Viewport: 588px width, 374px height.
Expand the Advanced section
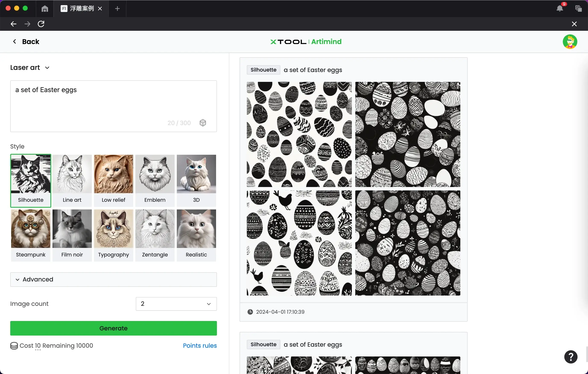tap(113, 279)
